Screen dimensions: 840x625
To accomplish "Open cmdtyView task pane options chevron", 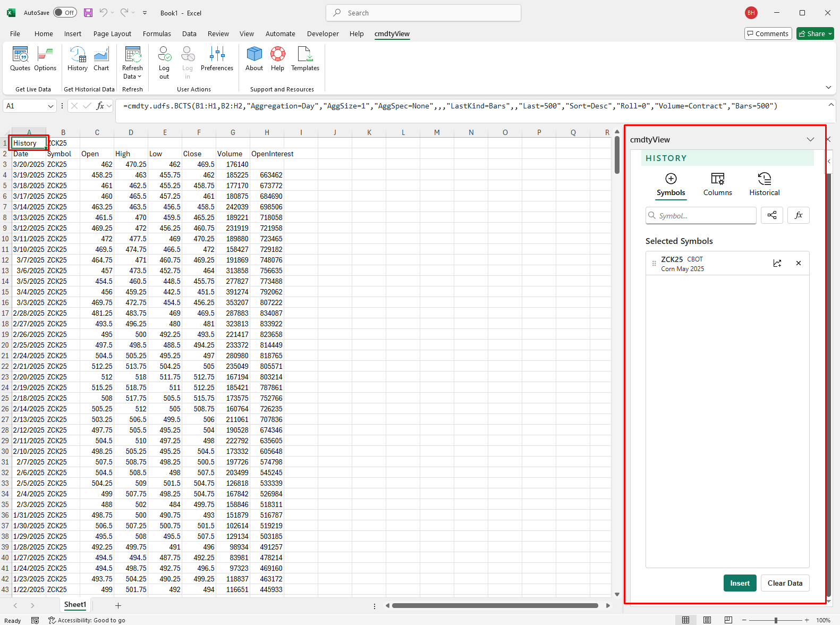I will (x=810, y=140).
